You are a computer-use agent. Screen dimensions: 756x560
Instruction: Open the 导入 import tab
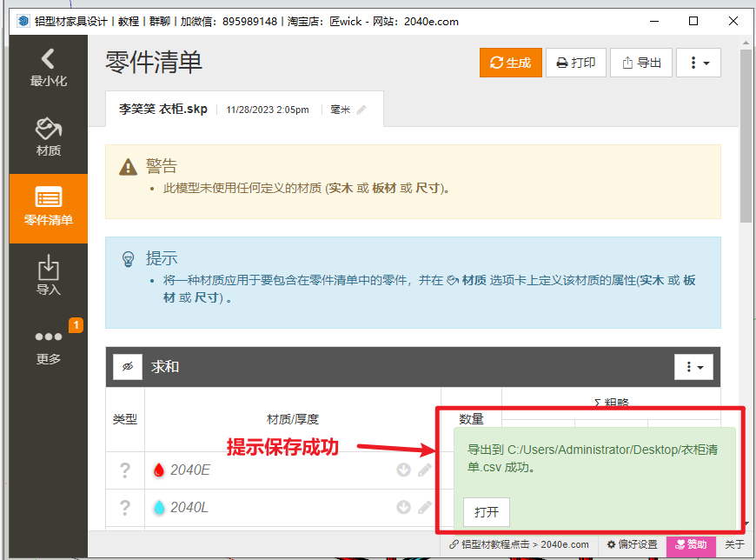48,276
